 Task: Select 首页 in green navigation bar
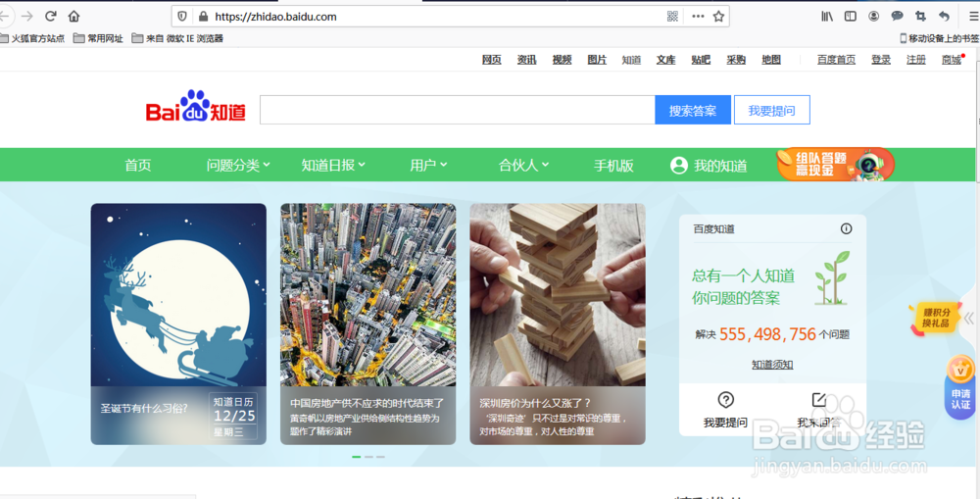pyautogui.click(x=138, y=165)
